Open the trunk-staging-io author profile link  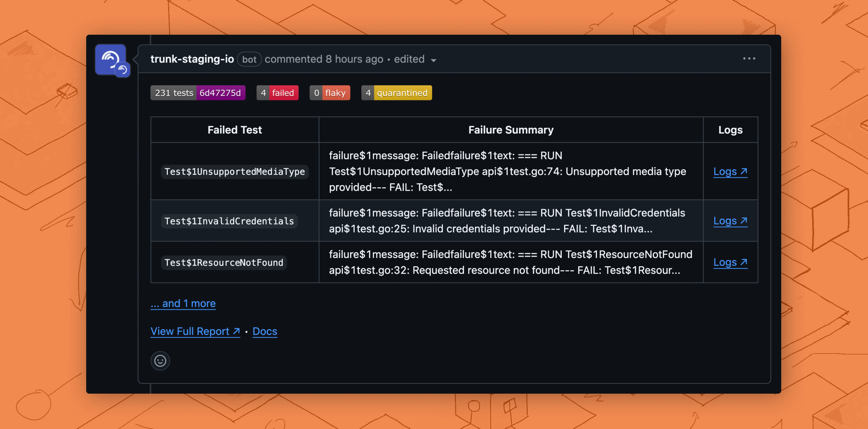(x=192, y=59)
